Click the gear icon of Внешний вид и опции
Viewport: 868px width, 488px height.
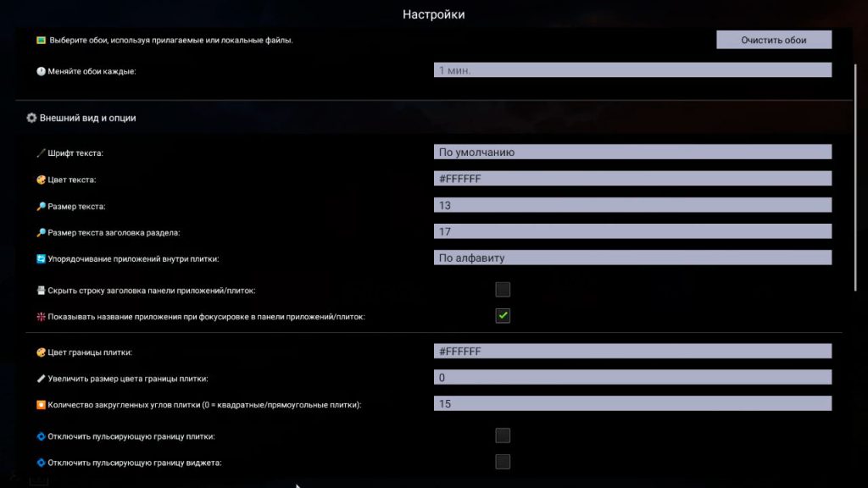coord(31,118)
